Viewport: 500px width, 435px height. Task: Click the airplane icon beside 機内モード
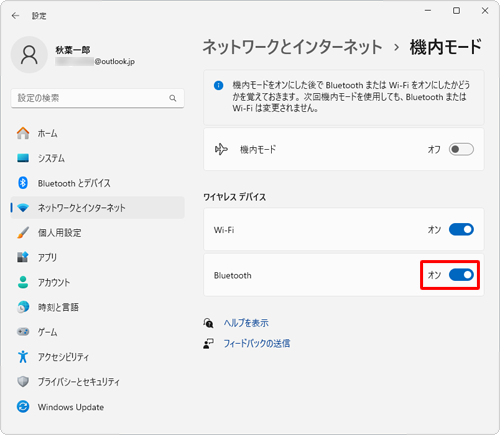coord(221,149)
